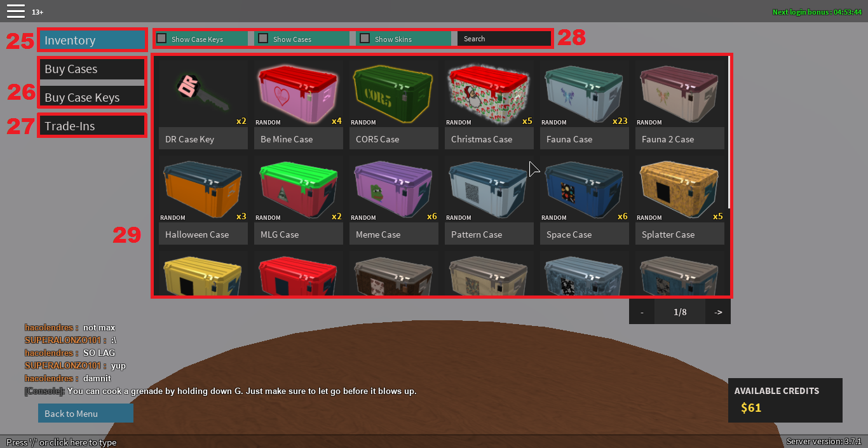Click the 13+ age label
868x448 pixels.
[37, 12]
